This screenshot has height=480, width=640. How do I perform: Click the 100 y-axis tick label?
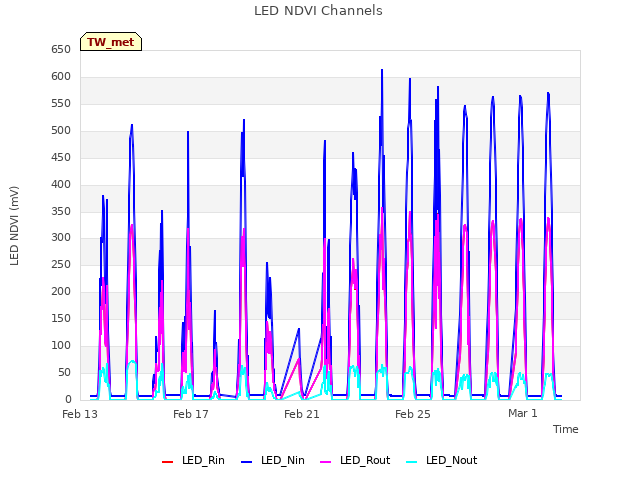click(61, 346)
